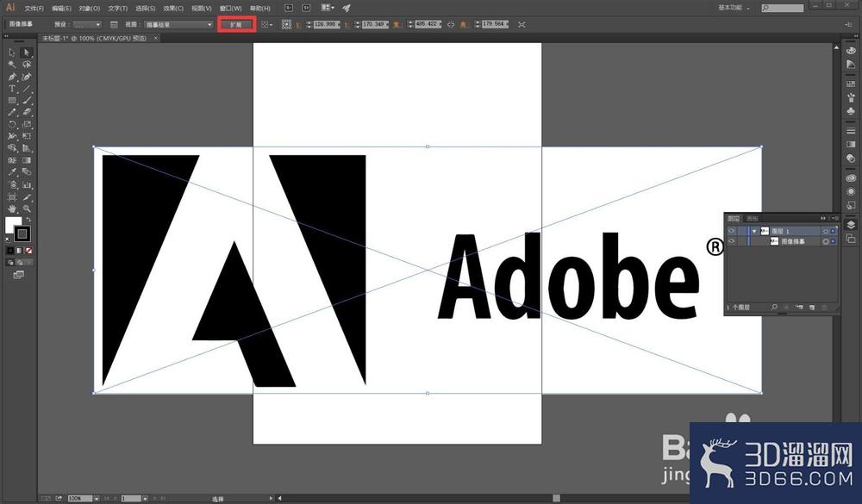Select the black arrow Selection tool

tap(11, 53)
